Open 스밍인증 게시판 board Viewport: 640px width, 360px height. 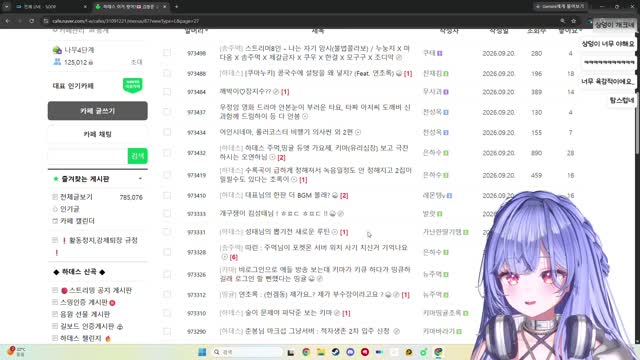(x=84, y=302)
